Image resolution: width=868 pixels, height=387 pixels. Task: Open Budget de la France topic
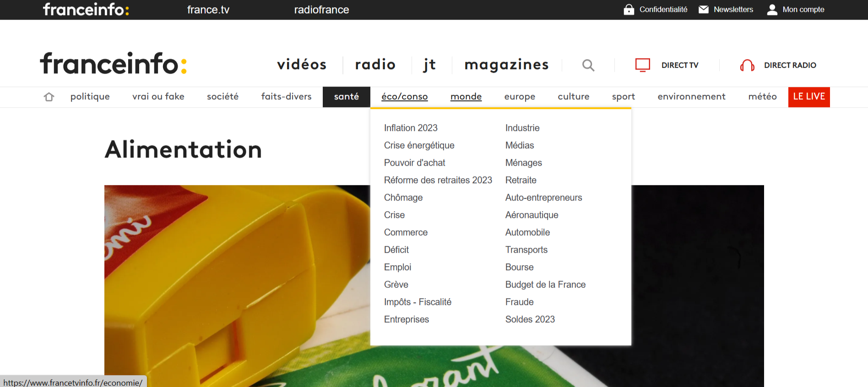point(546,284)
